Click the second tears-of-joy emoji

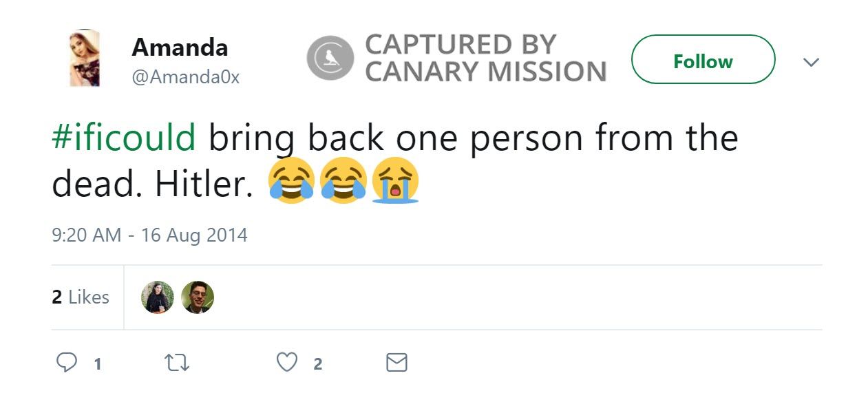point(343,180)
